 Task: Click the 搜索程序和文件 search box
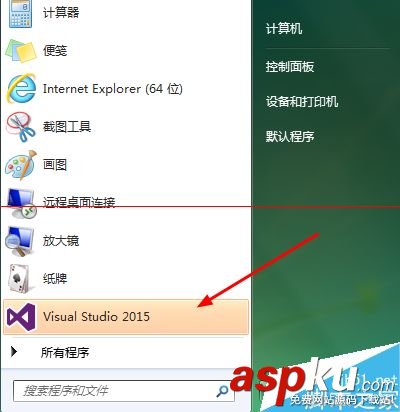(x=123, y=391)
